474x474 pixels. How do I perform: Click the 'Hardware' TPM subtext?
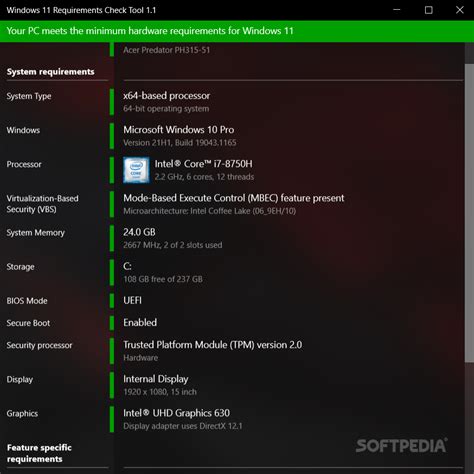(141, 358)
